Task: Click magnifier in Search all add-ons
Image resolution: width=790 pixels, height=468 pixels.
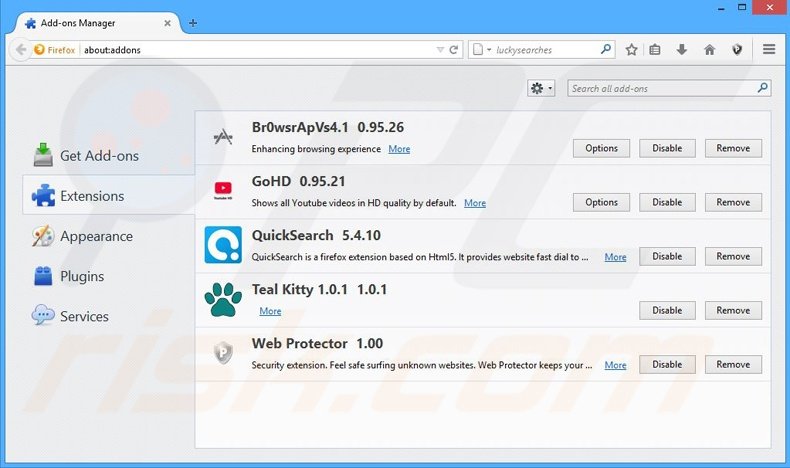Action: [x=762, y=88]
